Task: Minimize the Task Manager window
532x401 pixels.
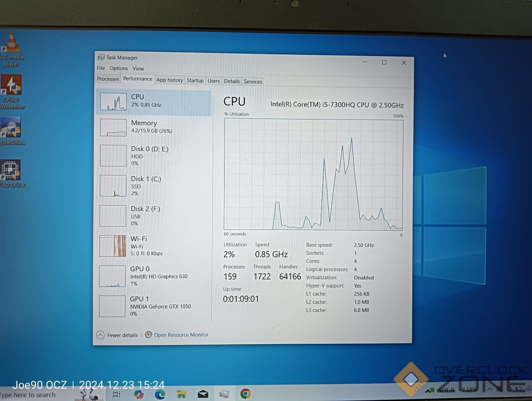Action: 365,62
